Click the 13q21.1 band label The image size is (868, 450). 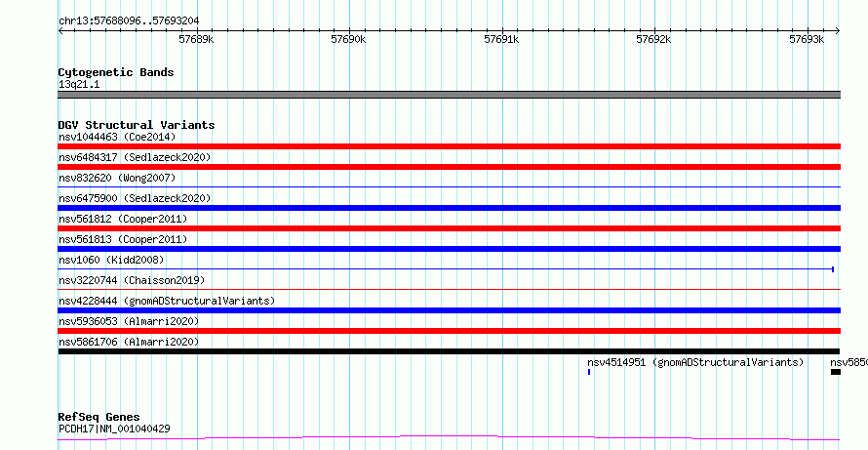pos(79,85)
